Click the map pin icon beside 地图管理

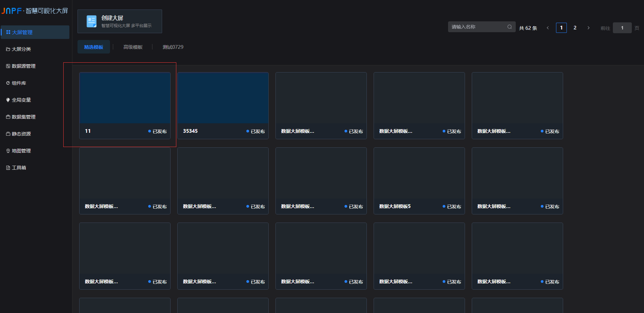click(8, 151)
